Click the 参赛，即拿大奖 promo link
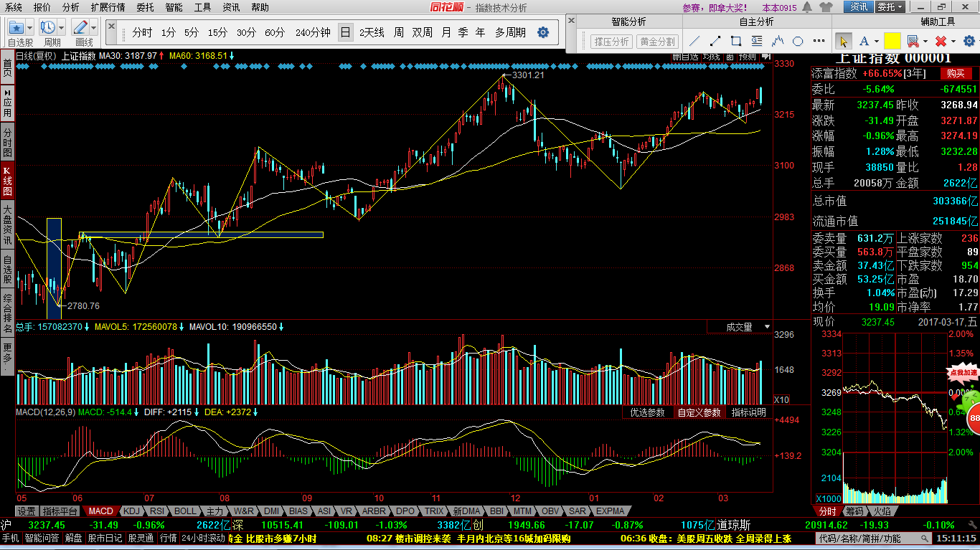Screen dimensions: 980x550 coord(715,7)
